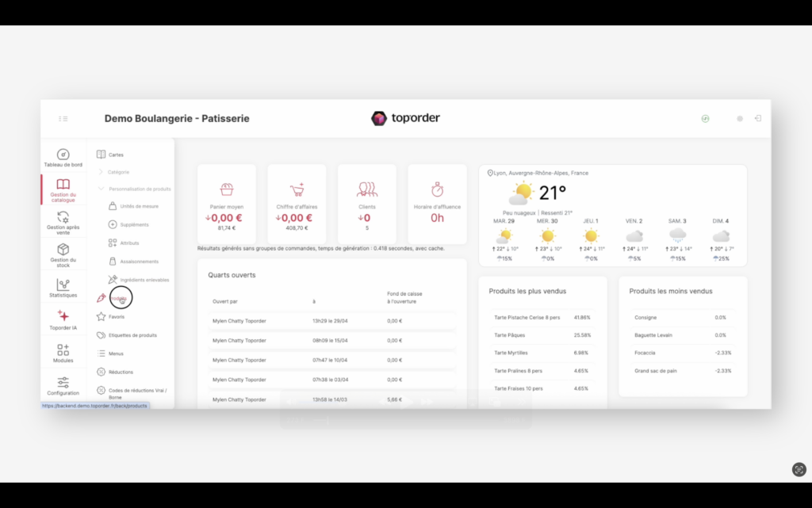Open the Statistiques panel

(x=63, y=288)
